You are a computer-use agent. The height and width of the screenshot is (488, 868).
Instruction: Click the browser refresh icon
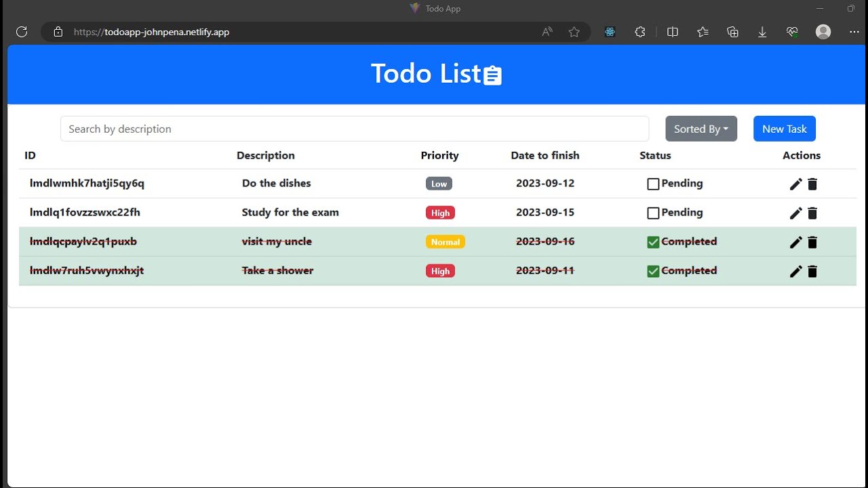[x=22, y=32]
